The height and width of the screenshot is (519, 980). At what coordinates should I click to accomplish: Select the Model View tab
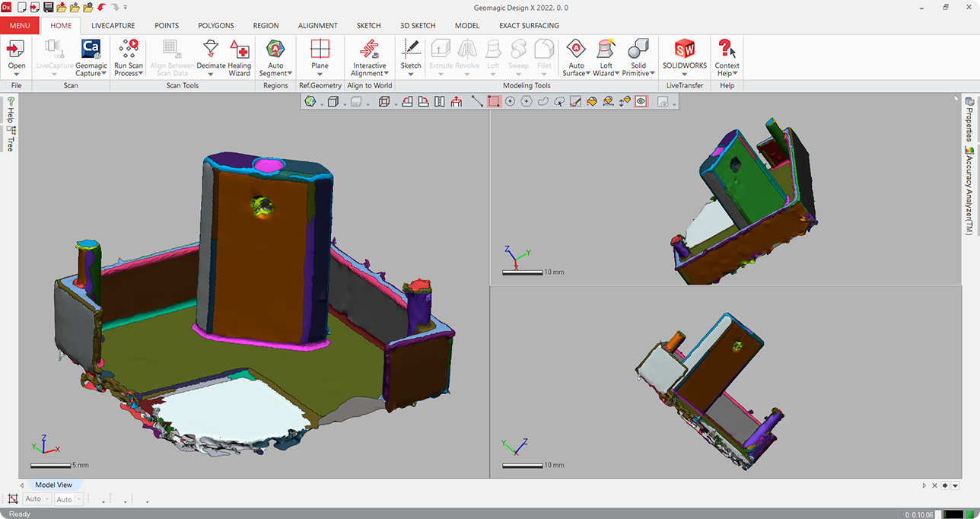(x=53, y=485)
